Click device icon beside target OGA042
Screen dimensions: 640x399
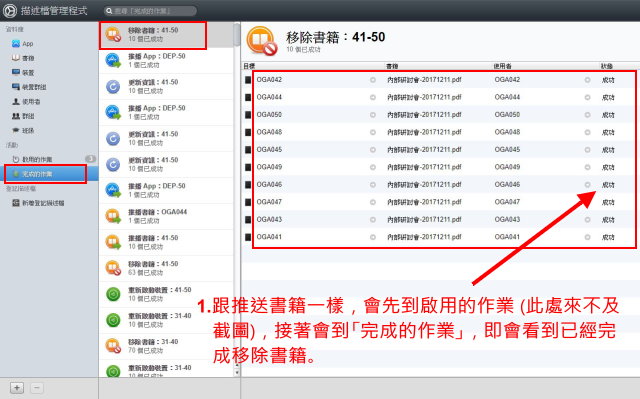pyautogui.click(x=248, y=80)
